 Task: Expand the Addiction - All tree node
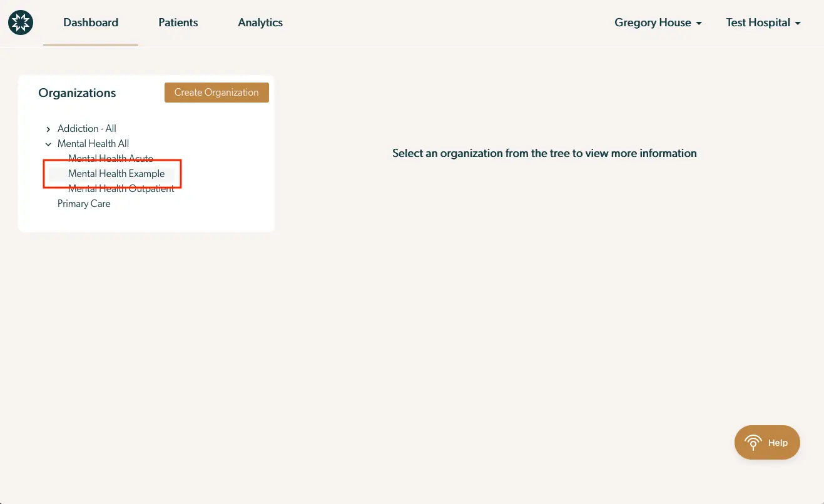point(48,129)
